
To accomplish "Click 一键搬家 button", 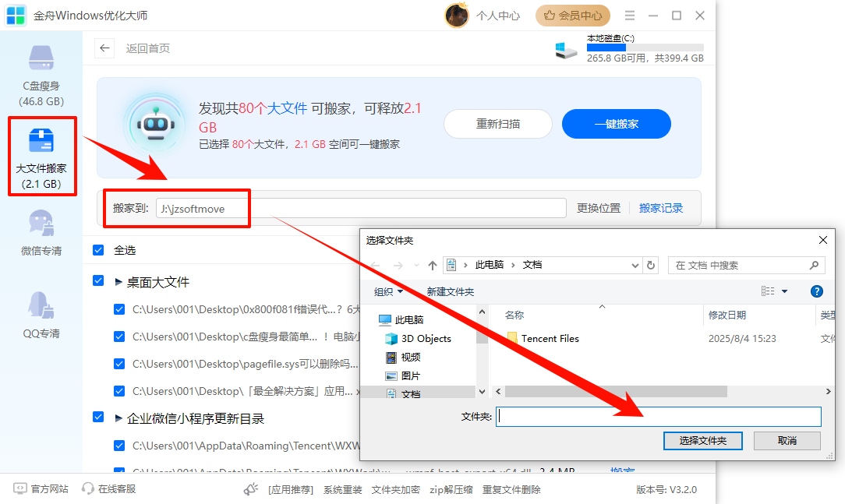I will pyautogui.click(x=617, y=124).
